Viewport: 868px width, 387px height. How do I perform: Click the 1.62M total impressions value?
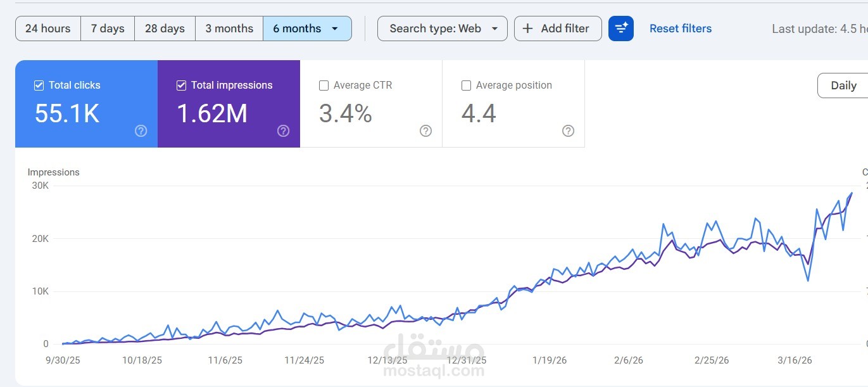212,113
